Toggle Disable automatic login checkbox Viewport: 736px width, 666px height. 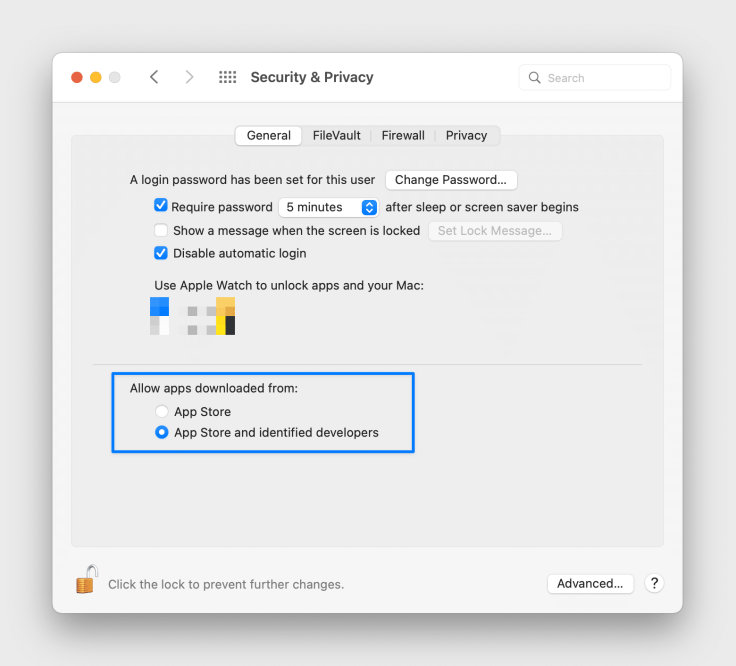(161, 253)
